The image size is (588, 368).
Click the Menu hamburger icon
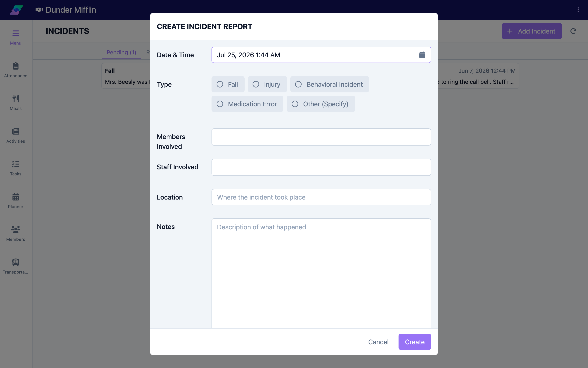(16, 33)
